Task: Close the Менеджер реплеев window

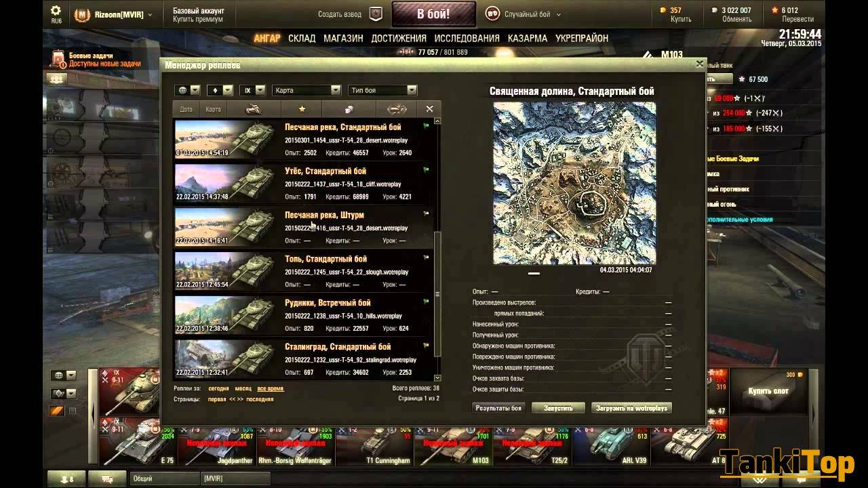Action: [699, 64]
